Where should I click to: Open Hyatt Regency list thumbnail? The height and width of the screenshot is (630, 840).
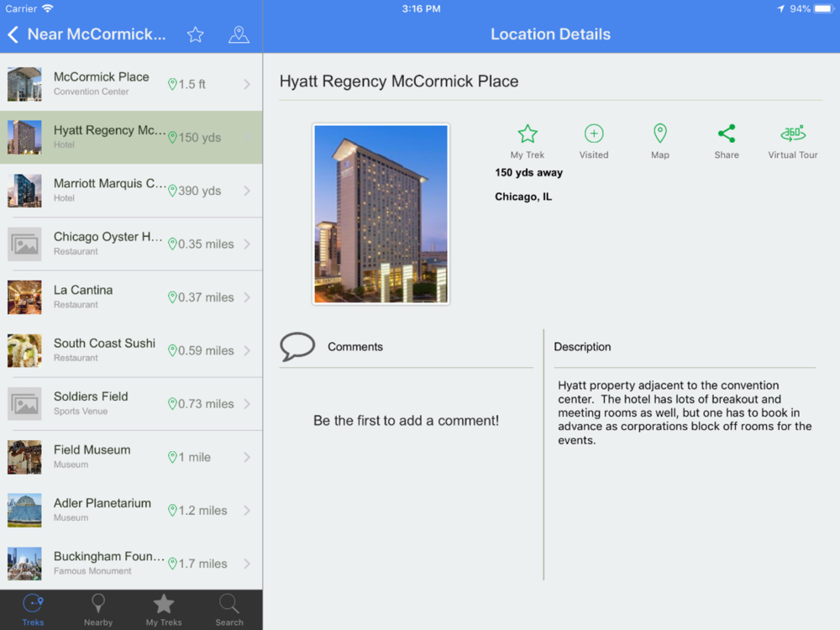point(24,137)
